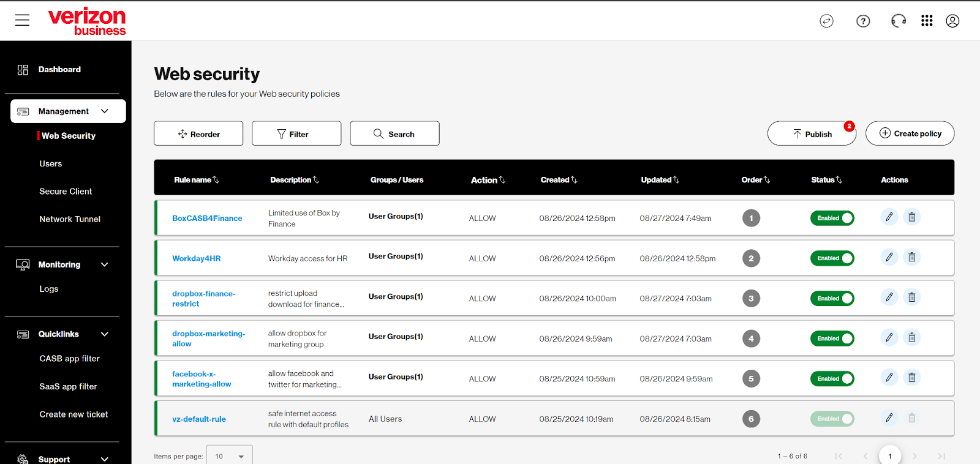
Task: Sort by Action column arrows
Action: click(502, 180)
